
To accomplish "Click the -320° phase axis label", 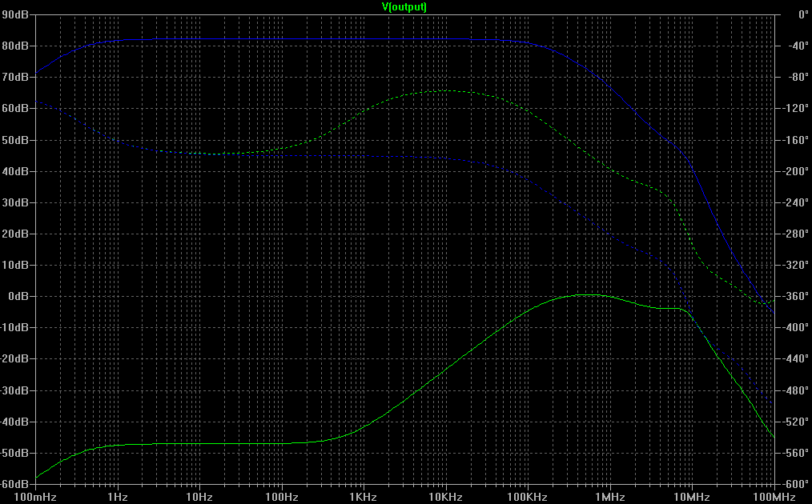I will point(795,265).
